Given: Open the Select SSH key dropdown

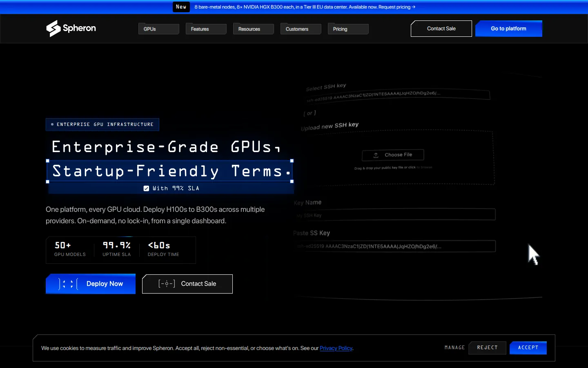Looking at the screenshot, I should (398, 96).
